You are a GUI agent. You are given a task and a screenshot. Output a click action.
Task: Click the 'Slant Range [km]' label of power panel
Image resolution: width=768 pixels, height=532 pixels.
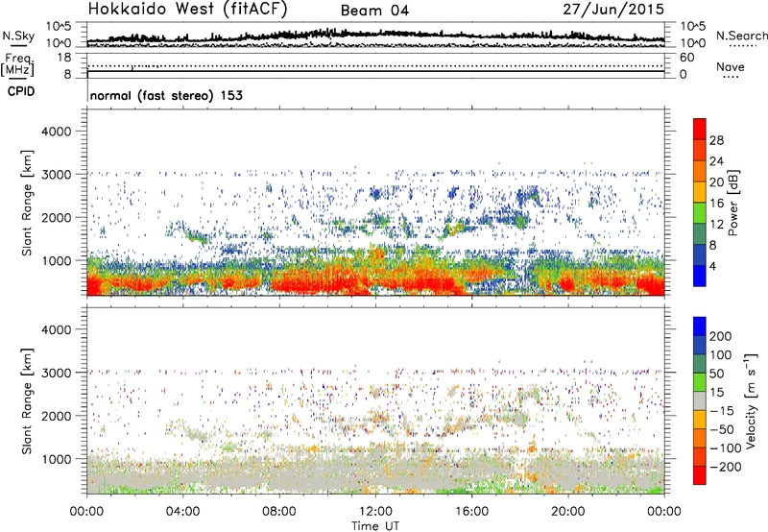point(27,203)
